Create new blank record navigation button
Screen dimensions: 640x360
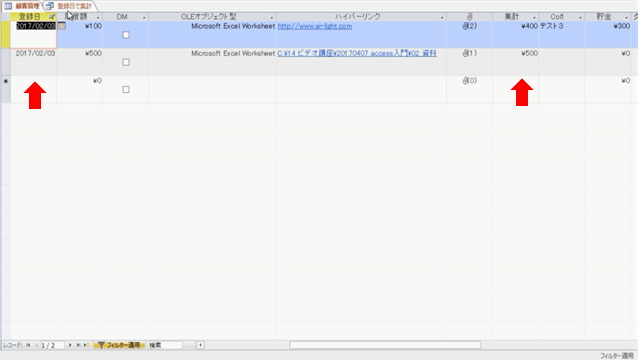[x=87, y=345]
